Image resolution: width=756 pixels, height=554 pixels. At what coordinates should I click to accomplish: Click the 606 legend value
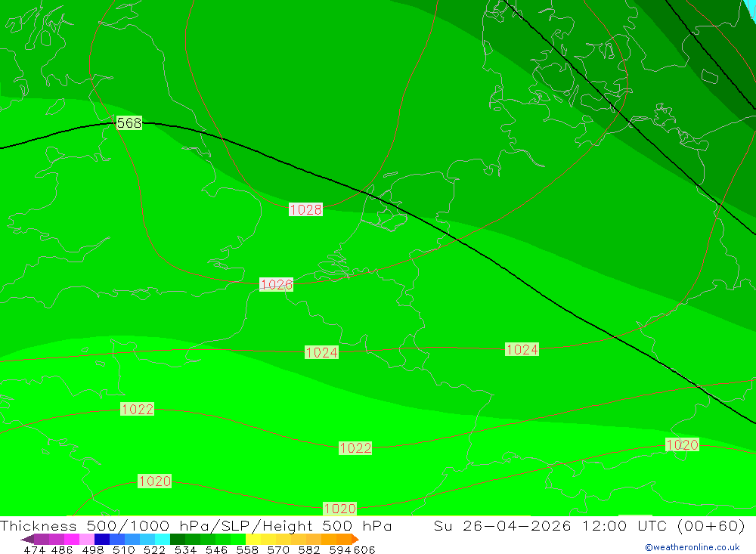[x=364, y=549]
